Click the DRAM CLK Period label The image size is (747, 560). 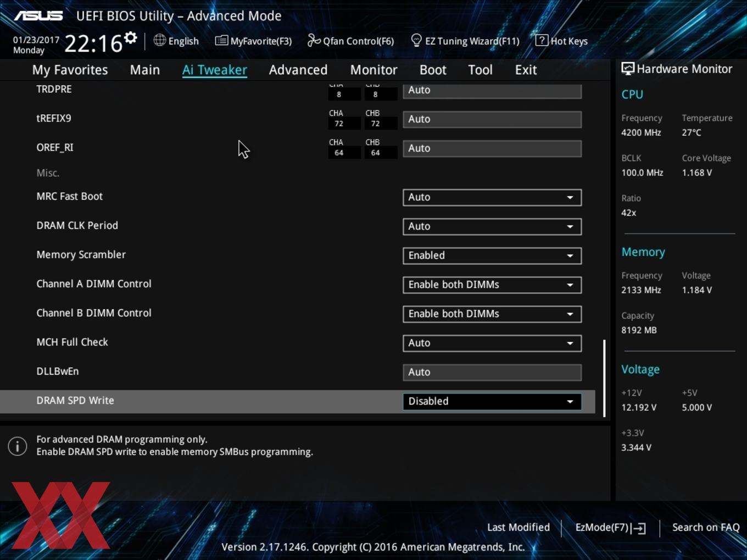click(77, 226)
